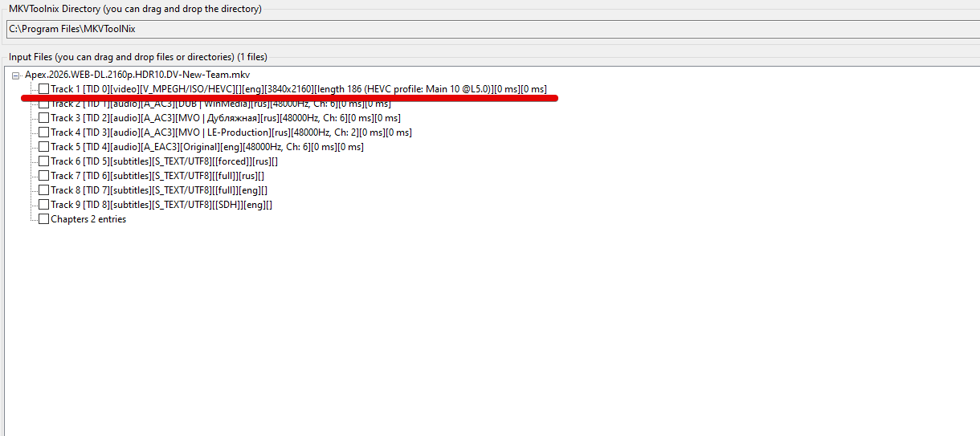This screenshot has width=980, height=436.
Task: Click the Track 6 forced subtitles row label
Action: [164, 161]
